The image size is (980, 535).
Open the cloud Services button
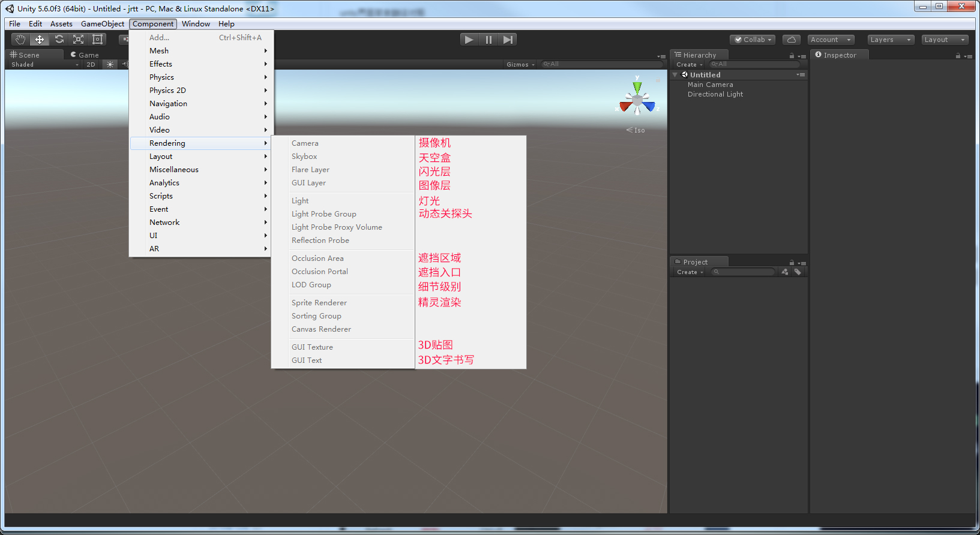(x=791, y=40)
